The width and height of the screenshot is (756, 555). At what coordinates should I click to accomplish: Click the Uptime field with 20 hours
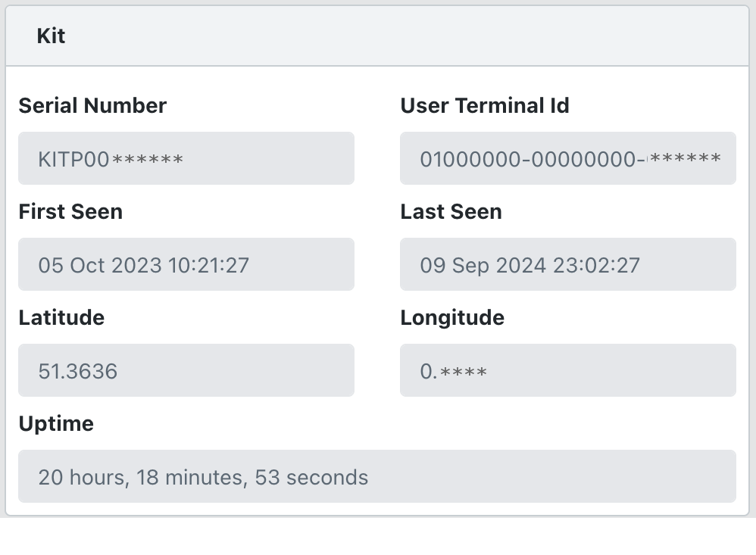click(376, 476)
